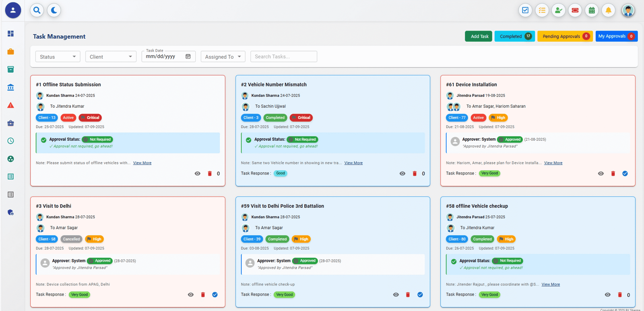Click the Search Tasks input field

point(284,57)
